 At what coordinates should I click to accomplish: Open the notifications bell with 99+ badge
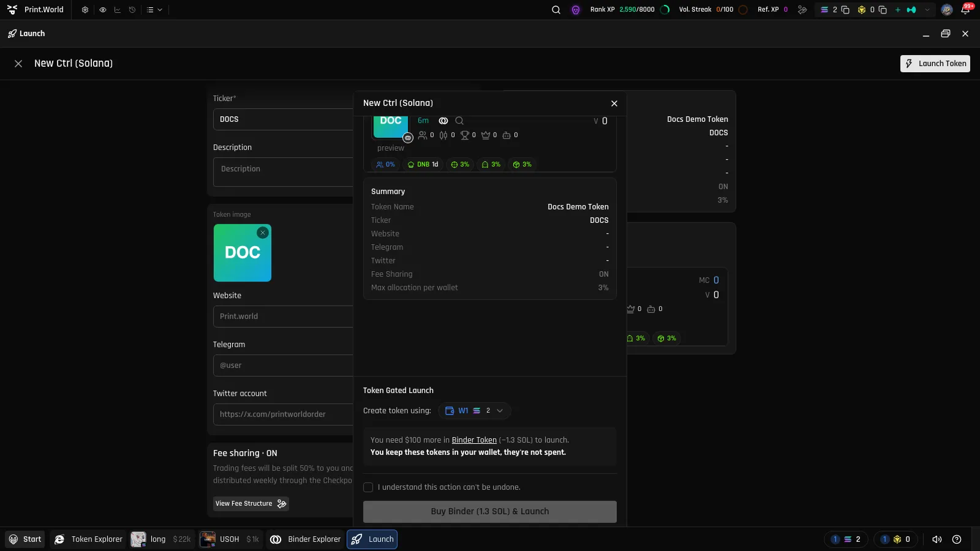coord(966,9)
